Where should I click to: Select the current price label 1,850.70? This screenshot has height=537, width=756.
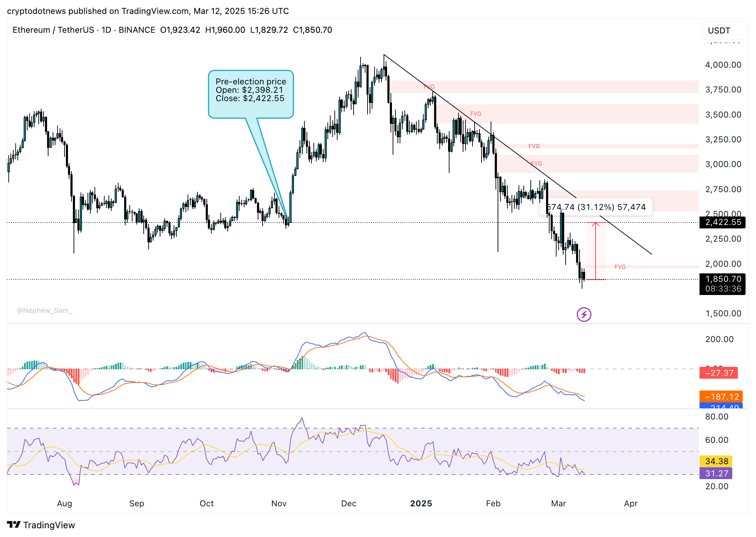click(x=723, y=279)
